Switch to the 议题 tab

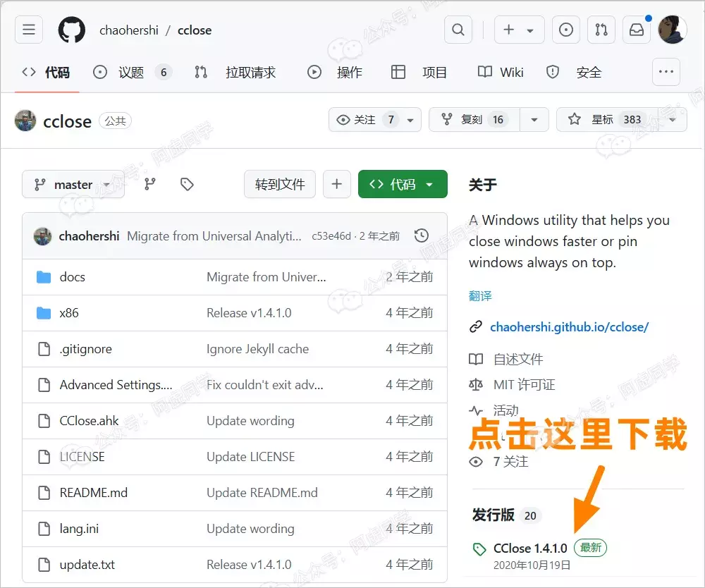(x=133, y=72)
